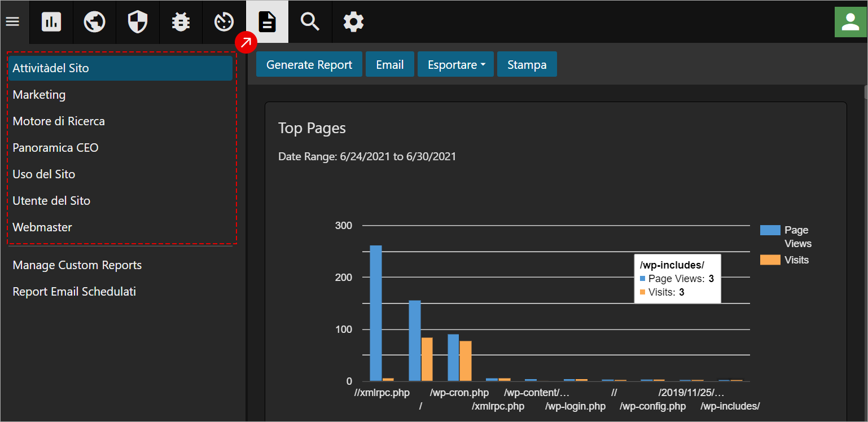Select Panoramica CEO from the sidebar
The image size is (868, 422).
tap(55, 147)
